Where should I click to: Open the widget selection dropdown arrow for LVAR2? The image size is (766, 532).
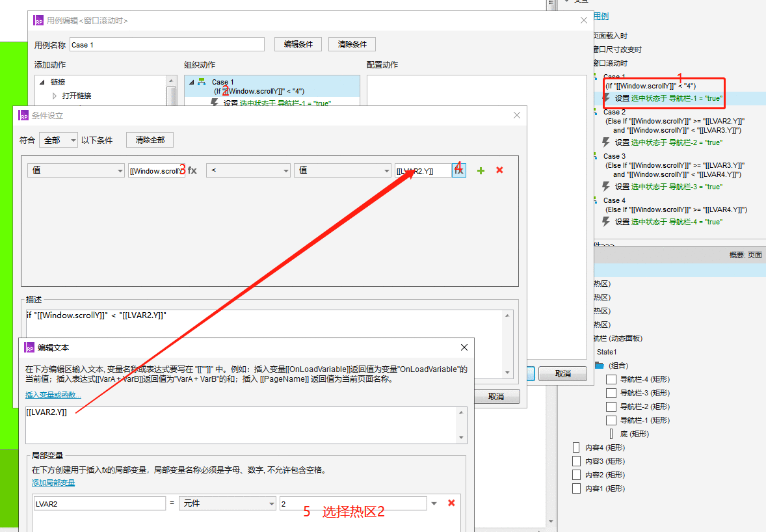(434, 503)
